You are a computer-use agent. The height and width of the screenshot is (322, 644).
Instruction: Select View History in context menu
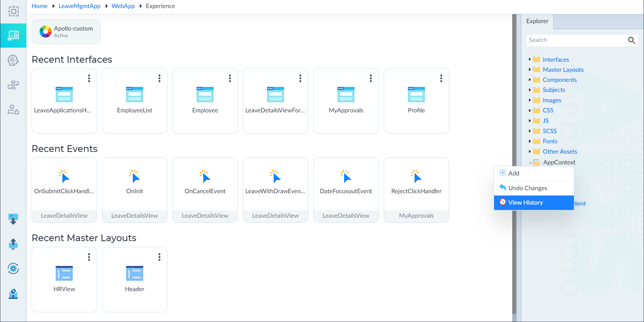pos(534,203)
